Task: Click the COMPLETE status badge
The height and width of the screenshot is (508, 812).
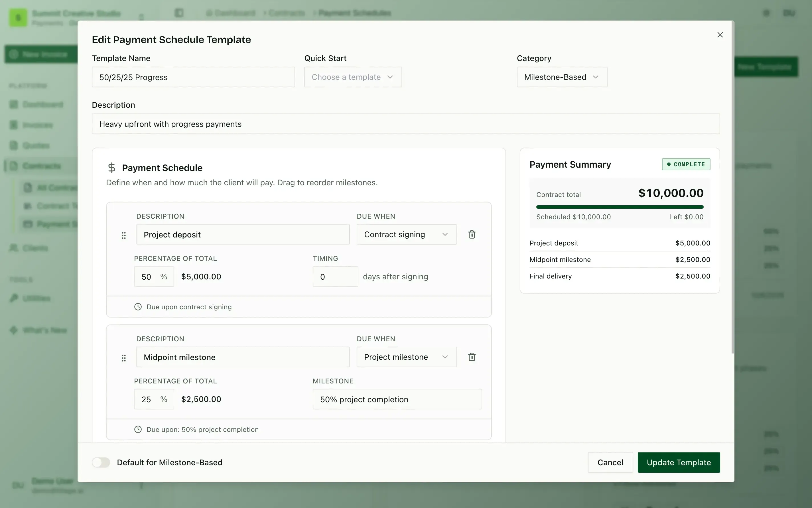Action: [x=686, y=164]
